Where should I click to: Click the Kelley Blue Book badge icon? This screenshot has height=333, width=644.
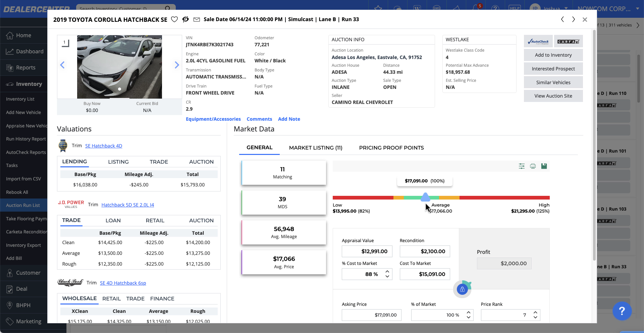(x=63, y=146)
